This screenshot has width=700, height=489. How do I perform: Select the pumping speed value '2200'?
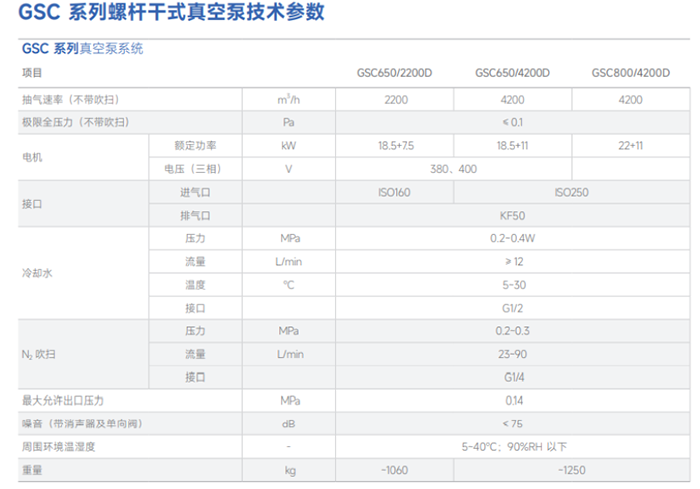coord(396,100)
